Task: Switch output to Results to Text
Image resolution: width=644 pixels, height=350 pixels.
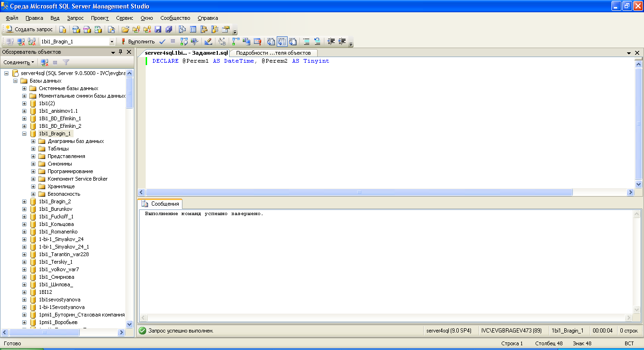Action: coord(270,42)
